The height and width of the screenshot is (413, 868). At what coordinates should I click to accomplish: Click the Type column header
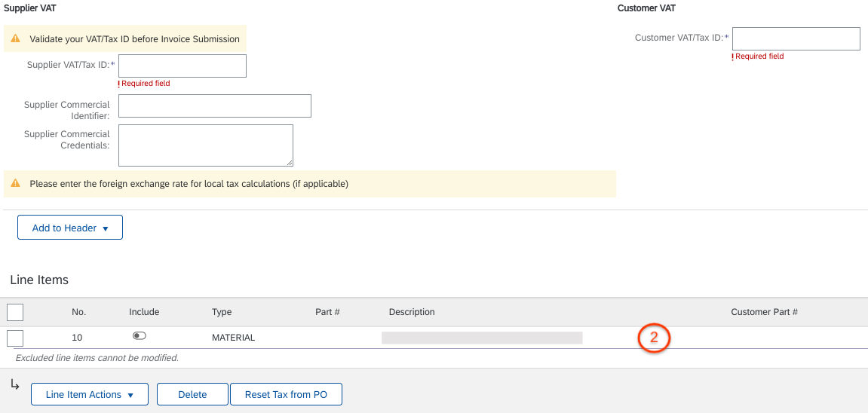click(x=222, y=312)
